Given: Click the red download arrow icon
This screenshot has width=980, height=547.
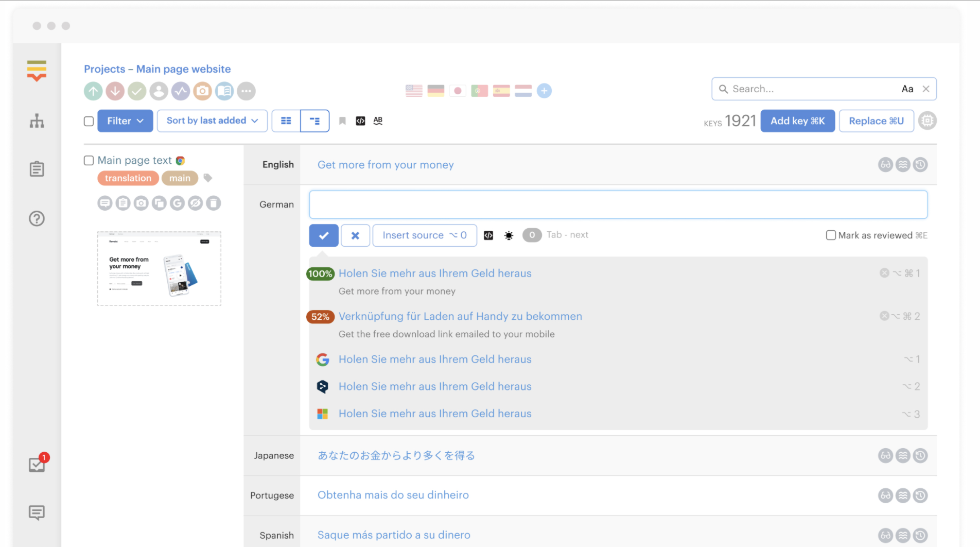Looking at the screenshot, I should coord(115,91).
